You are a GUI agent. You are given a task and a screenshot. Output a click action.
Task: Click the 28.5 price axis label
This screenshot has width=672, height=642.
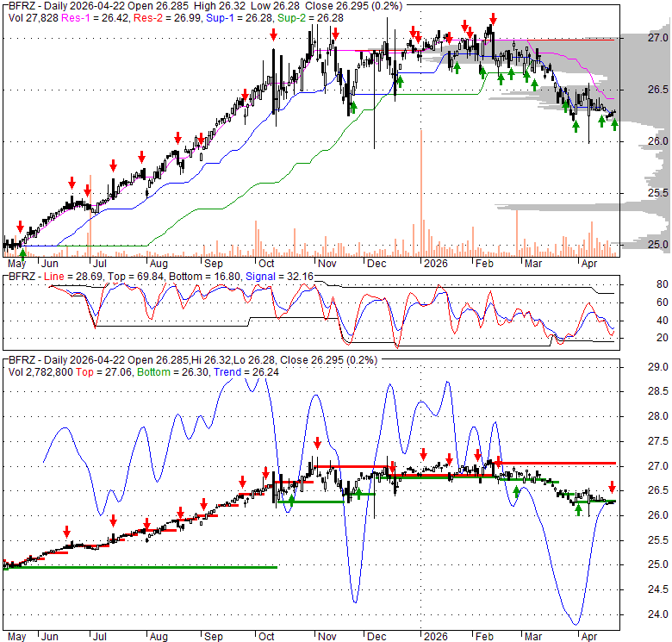[x=658, y=391]
